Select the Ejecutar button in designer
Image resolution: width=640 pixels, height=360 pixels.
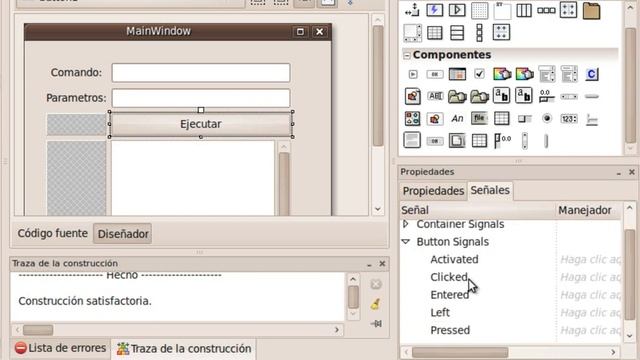[201, 124]
